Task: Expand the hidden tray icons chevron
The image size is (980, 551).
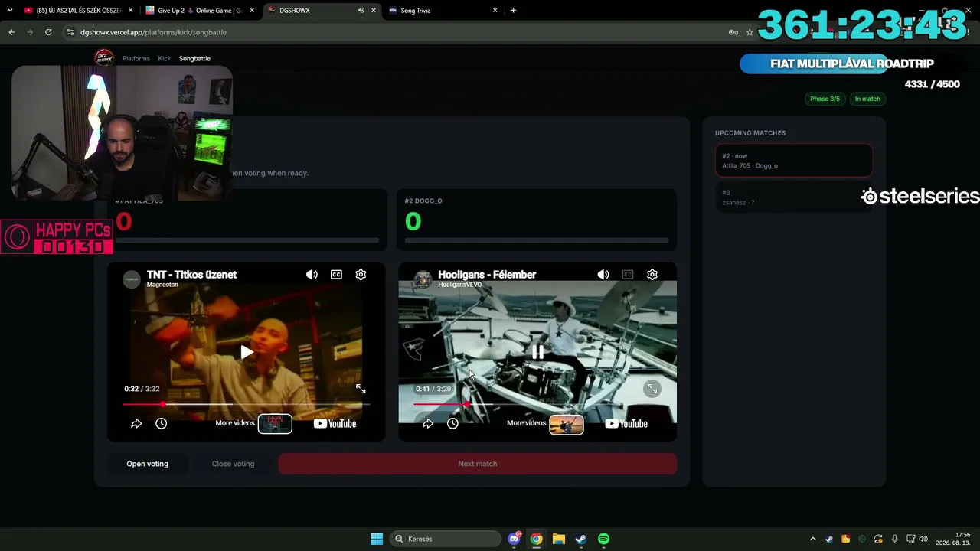Action: coord(813,539)
